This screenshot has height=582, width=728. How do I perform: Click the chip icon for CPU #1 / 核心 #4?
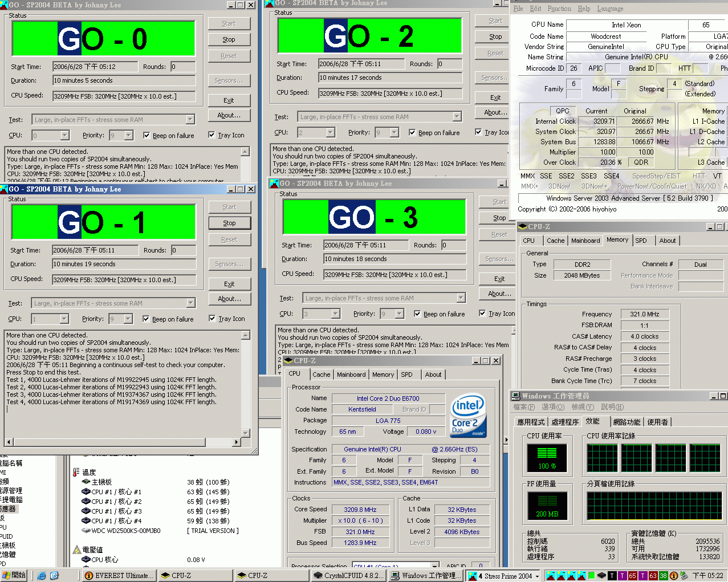click(x=86, y=520)
